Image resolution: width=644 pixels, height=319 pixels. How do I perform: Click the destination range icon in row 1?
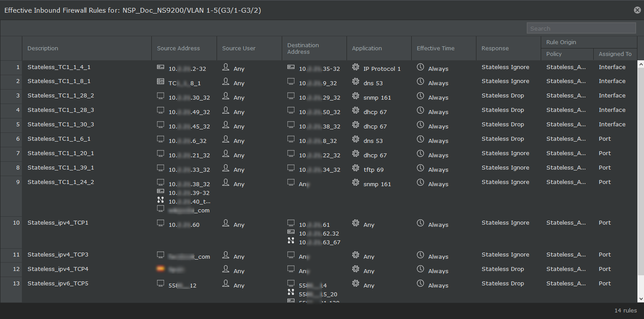(291, 67)
